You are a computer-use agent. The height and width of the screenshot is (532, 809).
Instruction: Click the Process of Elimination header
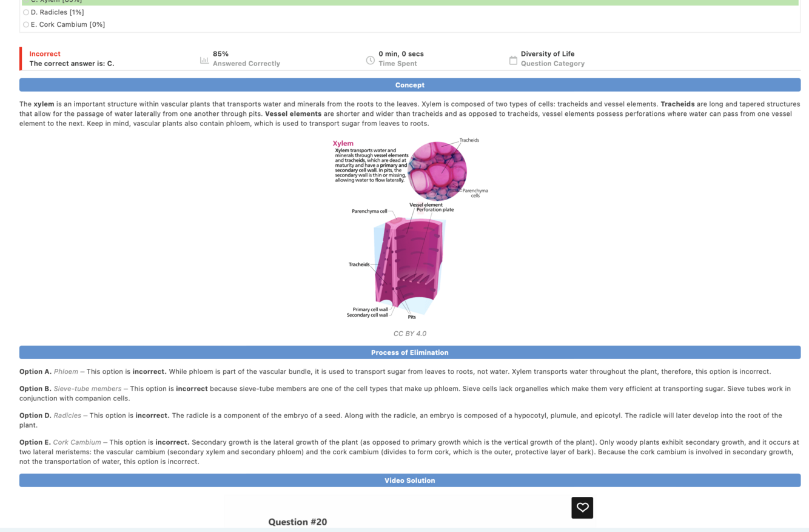[x=410, y=352]
